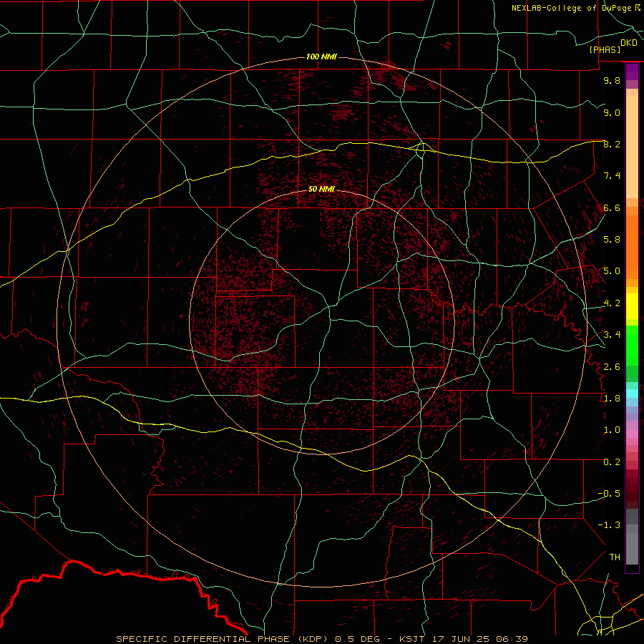Click the 5.0 value on the color scale

click(x=612, y=271)
